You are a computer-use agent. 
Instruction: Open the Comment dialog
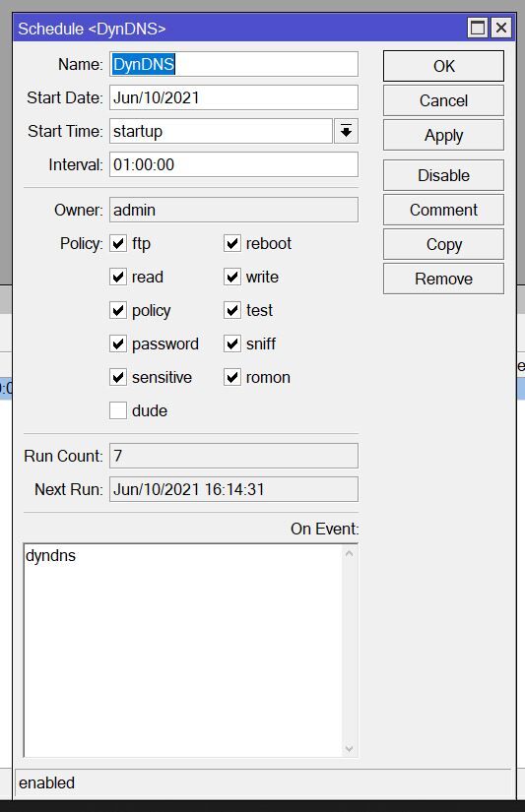(x=443, y=210)
